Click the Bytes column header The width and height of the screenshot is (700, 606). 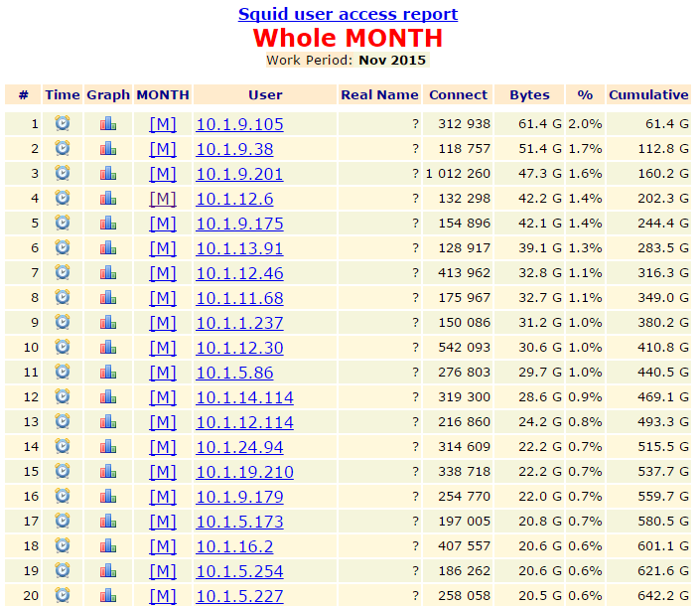coord(529,94)
